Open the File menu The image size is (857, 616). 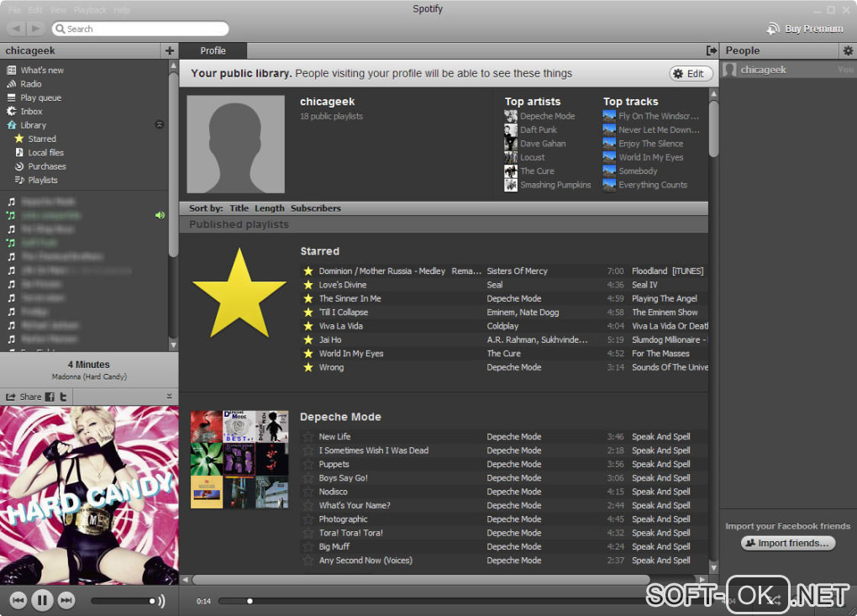click(x=14, y=10)
